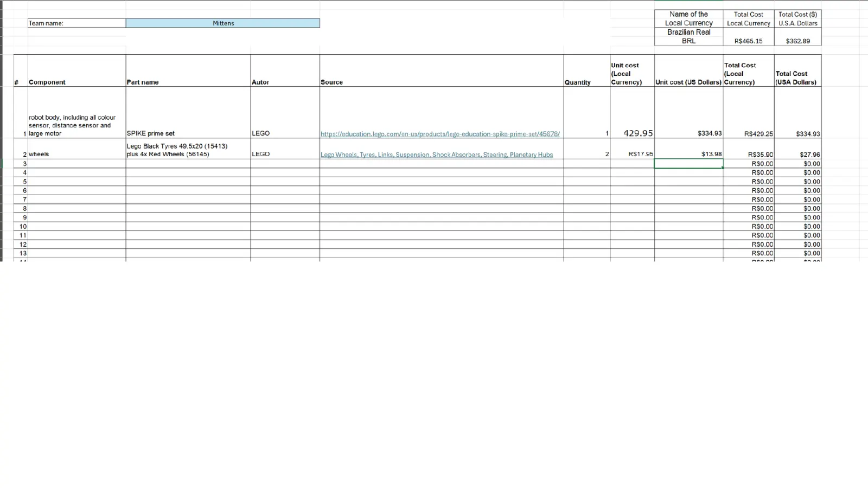Select the 'Team name:' label cell
The image size is (868, 488).
point(77,23)
